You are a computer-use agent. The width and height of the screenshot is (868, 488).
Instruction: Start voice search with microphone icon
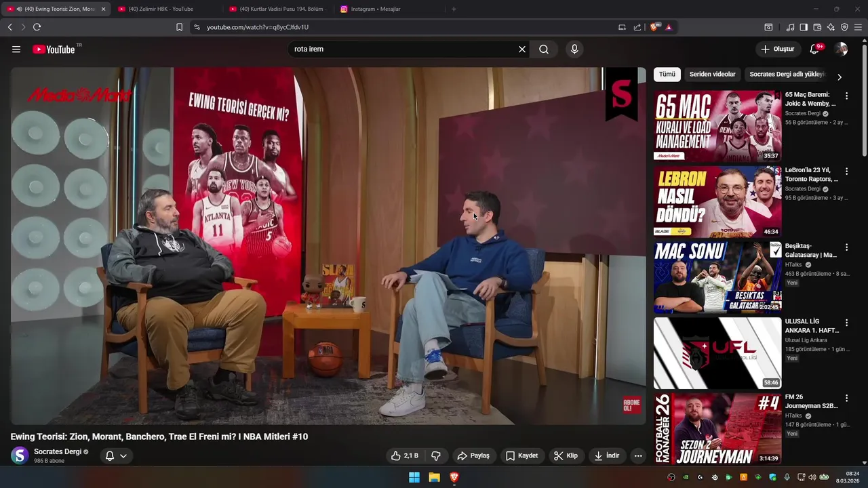pyautogui.click(x=574, y=49)
